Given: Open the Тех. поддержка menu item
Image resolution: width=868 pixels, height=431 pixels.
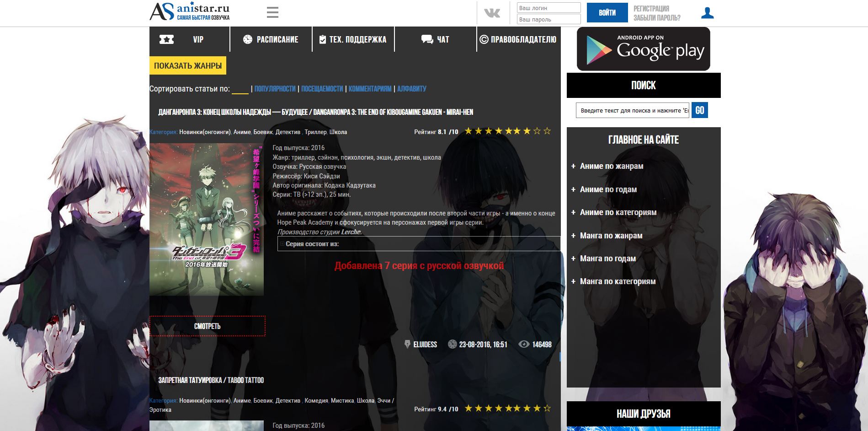Looking at the screenshot, I should click(x=353, y=39).
